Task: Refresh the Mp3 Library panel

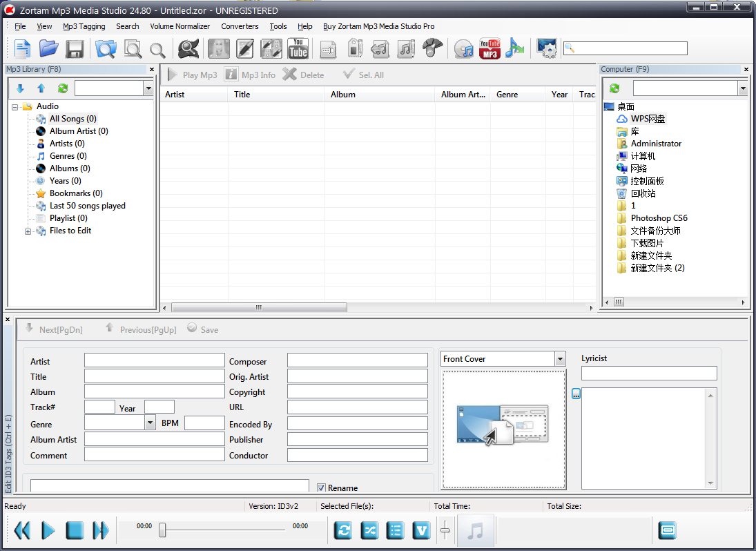Action: point(63,88)
